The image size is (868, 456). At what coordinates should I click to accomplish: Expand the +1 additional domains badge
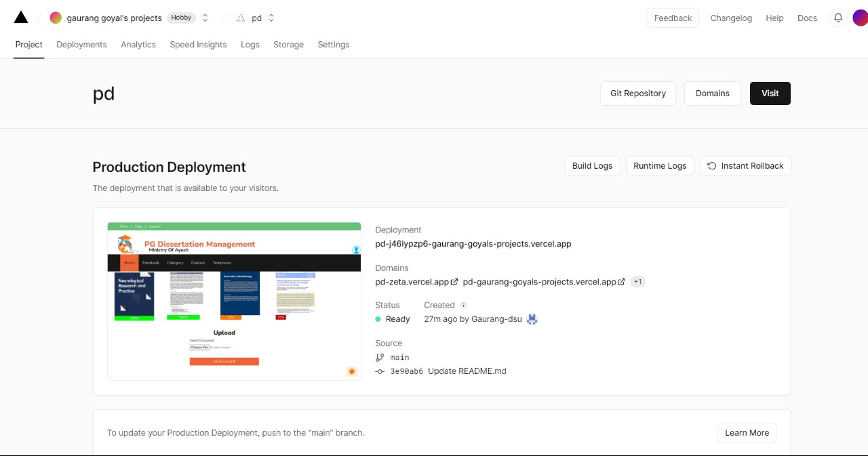[x=637, y=281]
